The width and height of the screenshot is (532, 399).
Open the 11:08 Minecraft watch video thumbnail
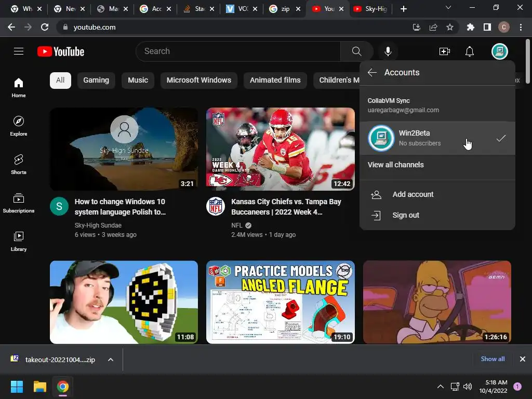124,302
